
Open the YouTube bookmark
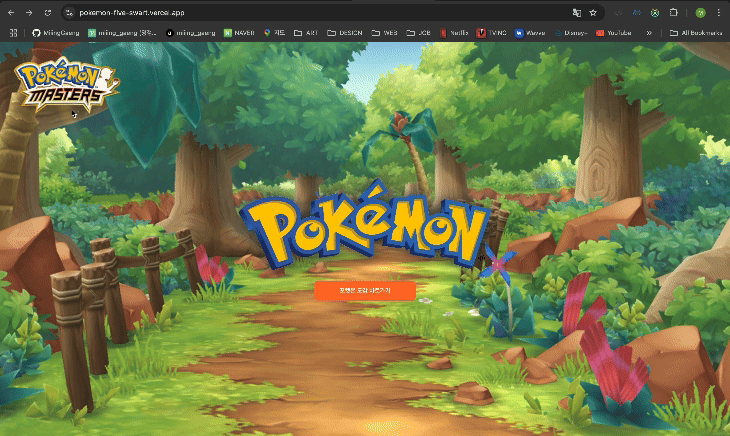click(614, 33)
